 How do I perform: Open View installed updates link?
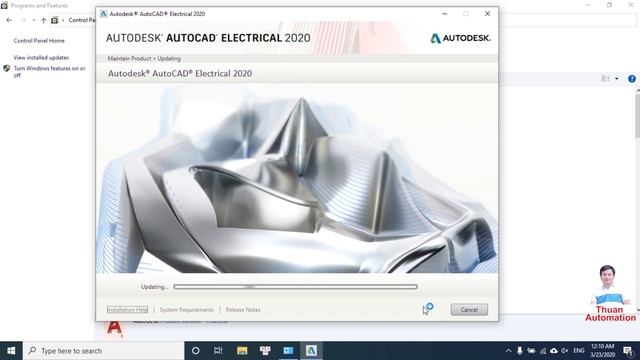41,58
